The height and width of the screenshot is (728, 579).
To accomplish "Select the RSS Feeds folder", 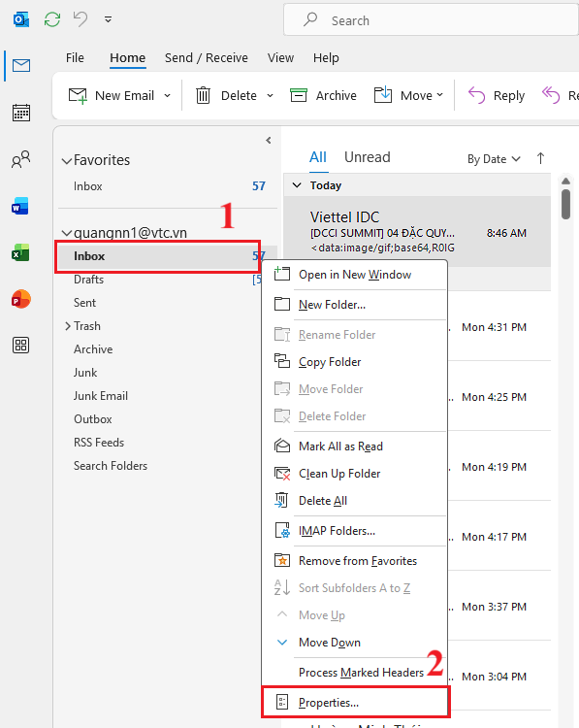I will [x=99, y=442].
